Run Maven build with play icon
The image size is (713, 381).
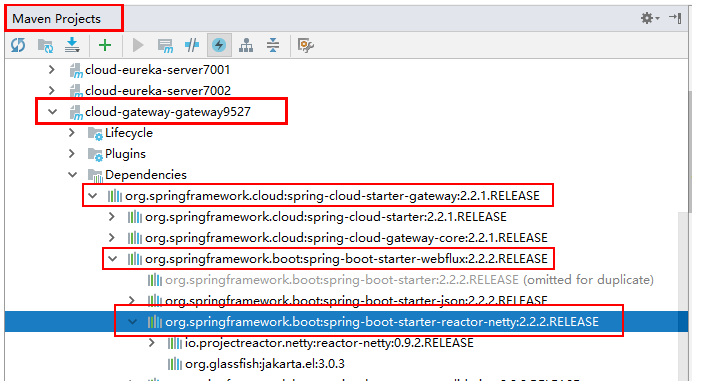138,45
